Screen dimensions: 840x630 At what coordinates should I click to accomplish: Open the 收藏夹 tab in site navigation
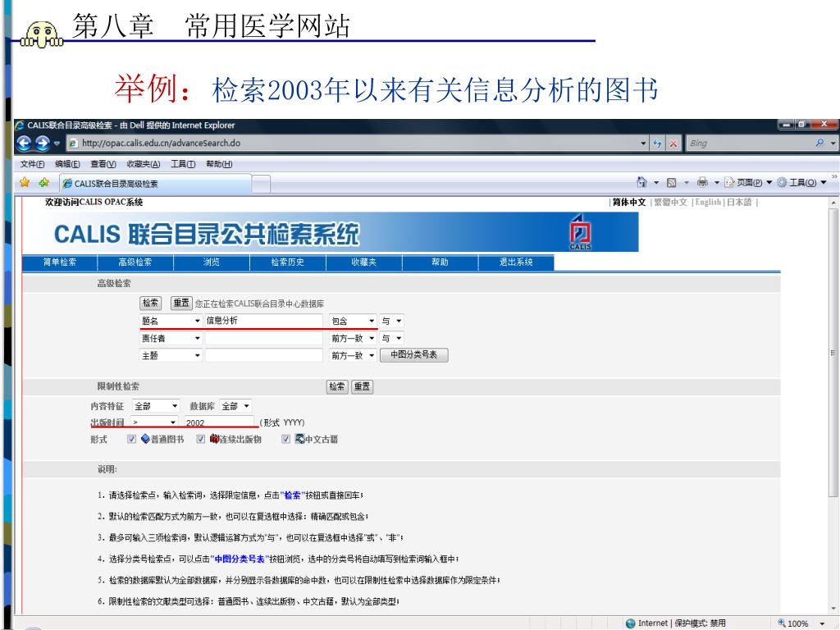click(x=363, y=262)
